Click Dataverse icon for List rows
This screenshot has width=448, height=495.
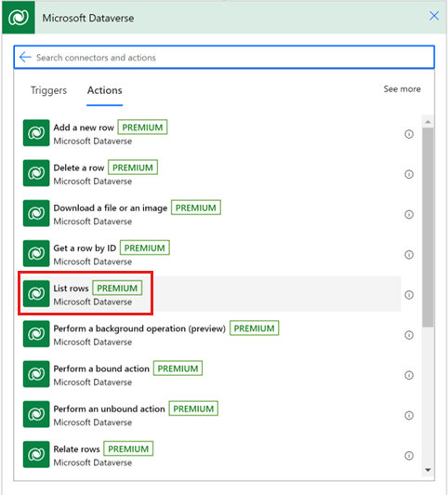36,294
